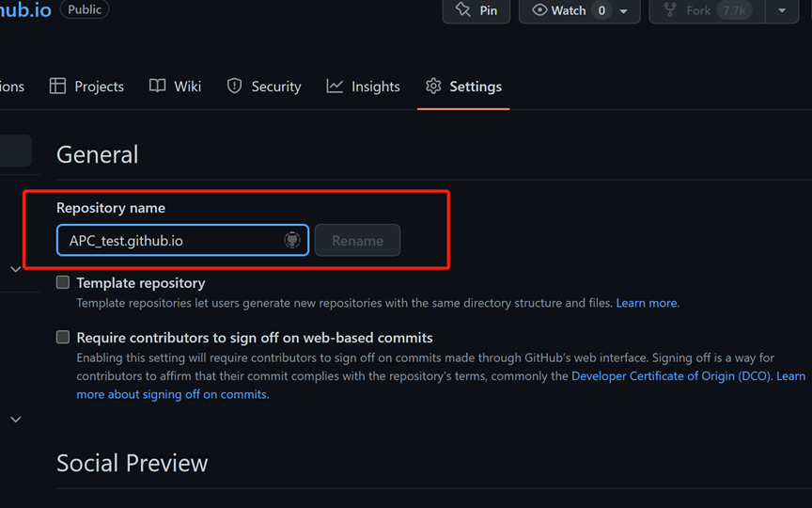This screenshot has height=508, width=812.
Task: Click the Pin repository button
Action: click(476, 10)
